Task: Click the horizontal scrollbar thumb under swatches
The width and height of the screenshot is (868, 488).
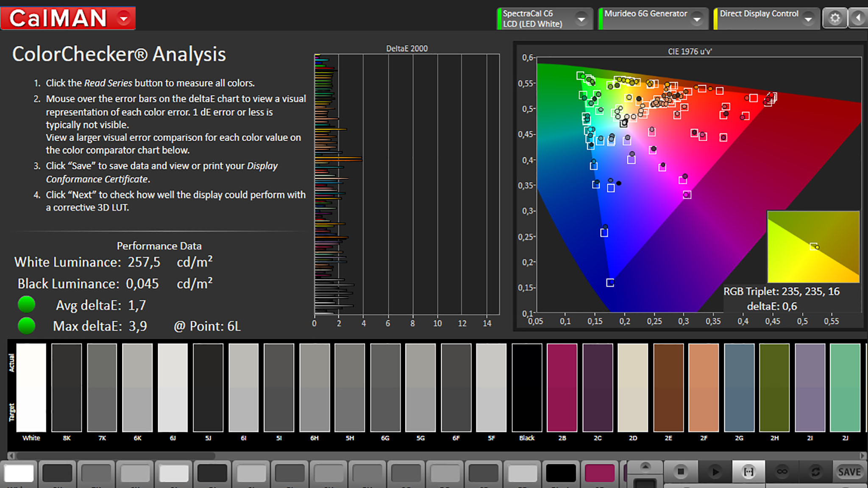Action: [114, 456]
